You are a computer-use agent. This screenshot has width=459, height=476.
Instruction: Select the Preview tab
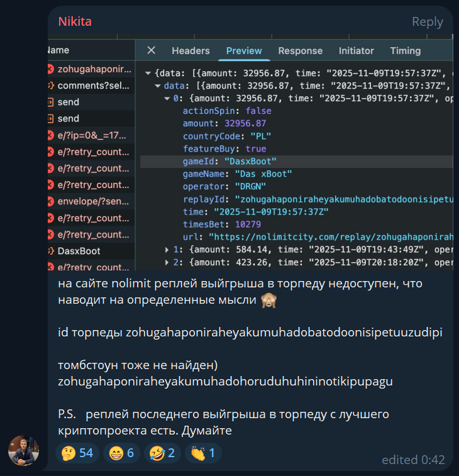pyautogui.click(x=244, y=51)
